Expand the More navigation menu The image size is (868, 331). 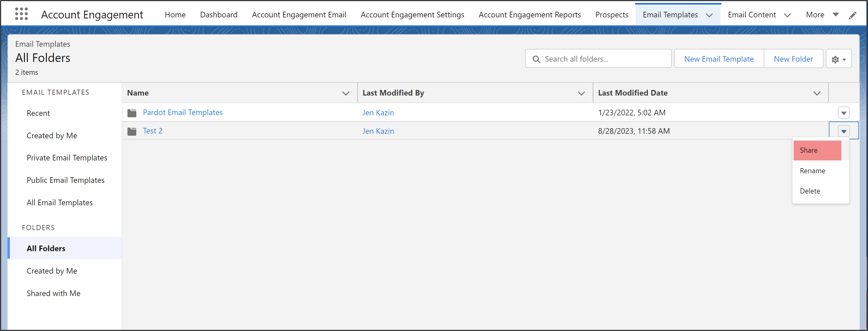click(x=822, y=15)
